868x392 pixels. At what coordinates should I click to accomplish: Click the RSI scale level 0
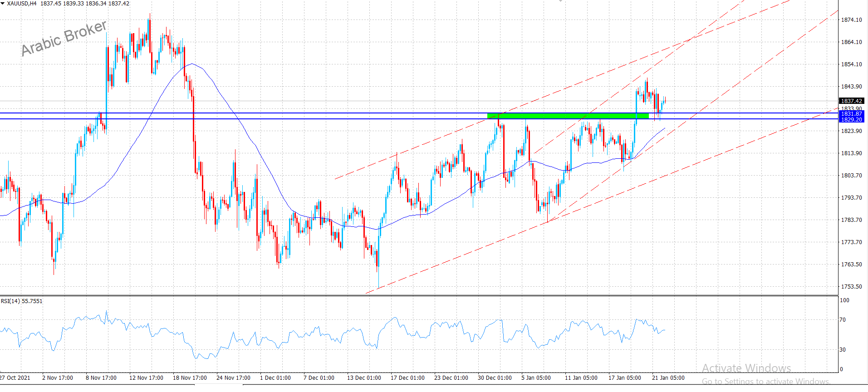841,369
